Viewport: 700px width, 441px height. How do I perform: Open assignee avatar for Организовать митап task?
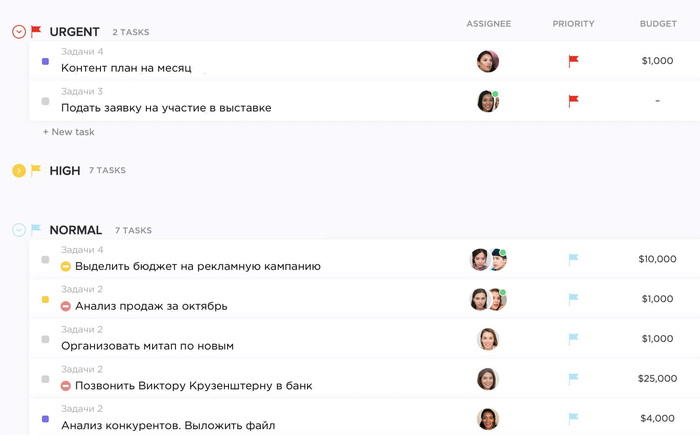487,339
